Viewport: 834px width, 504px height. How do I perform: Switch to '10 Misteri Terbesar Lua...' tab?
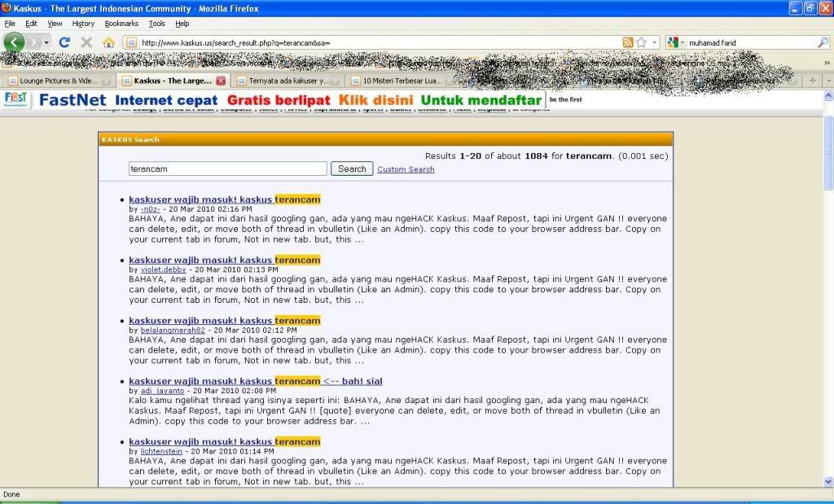click(402, 81)
